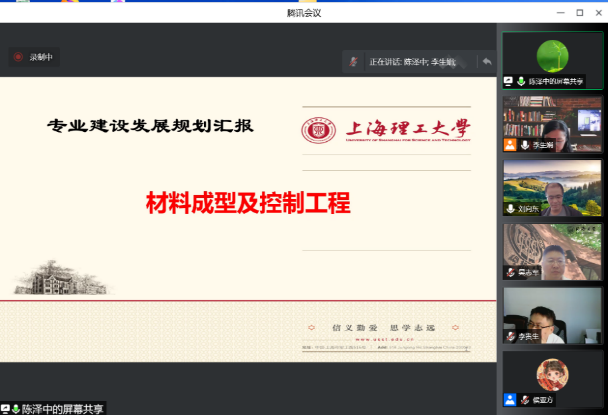This screenshot has height=415, width=608.
Task: Click the green microphone icon on 陈泽中's tile
Action: pyautogui.click(x=521, y=81)
